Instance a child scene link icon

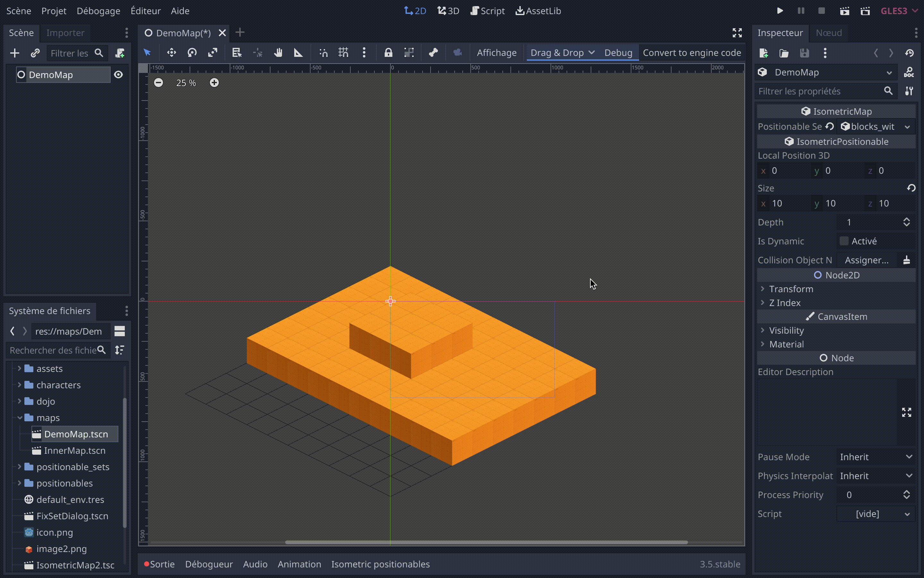coord(35,53)
